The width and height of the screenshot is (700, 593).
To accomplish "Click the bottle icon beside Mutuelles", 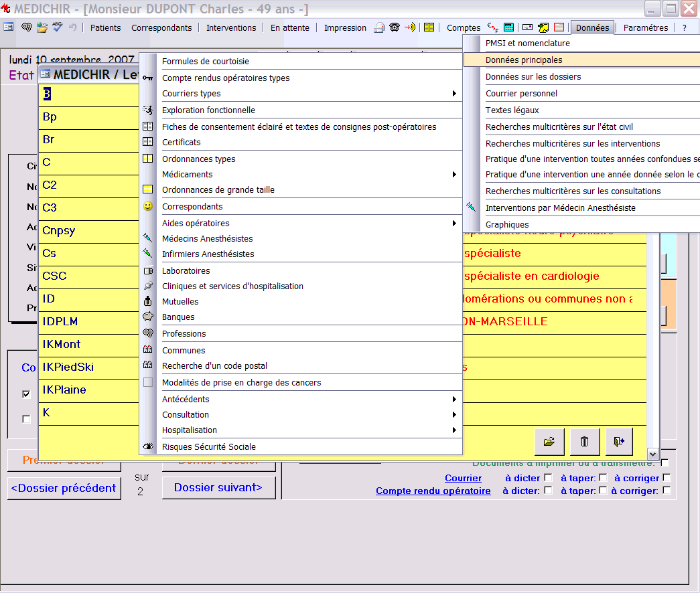I will [x=148, y=301].
